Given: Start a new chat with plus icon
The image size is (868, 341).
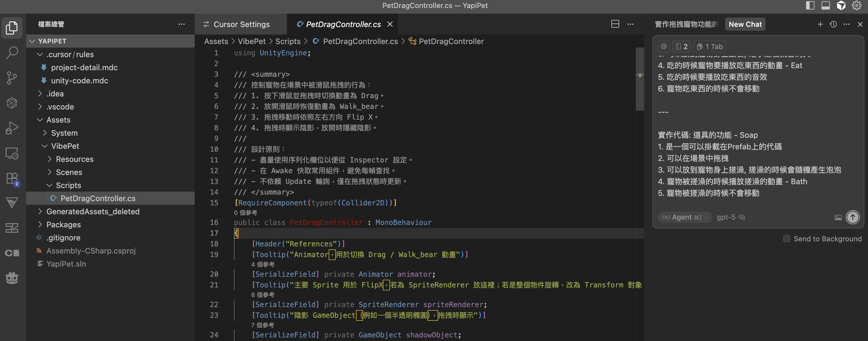Looking at the screenshot, I should click(820, 24).
